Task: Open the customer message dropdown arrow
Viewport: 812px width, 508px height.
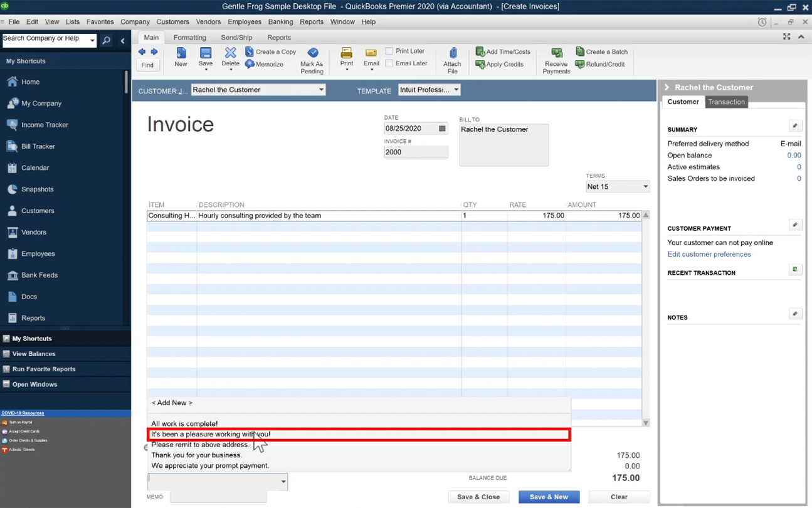Action: pos(283,482)
